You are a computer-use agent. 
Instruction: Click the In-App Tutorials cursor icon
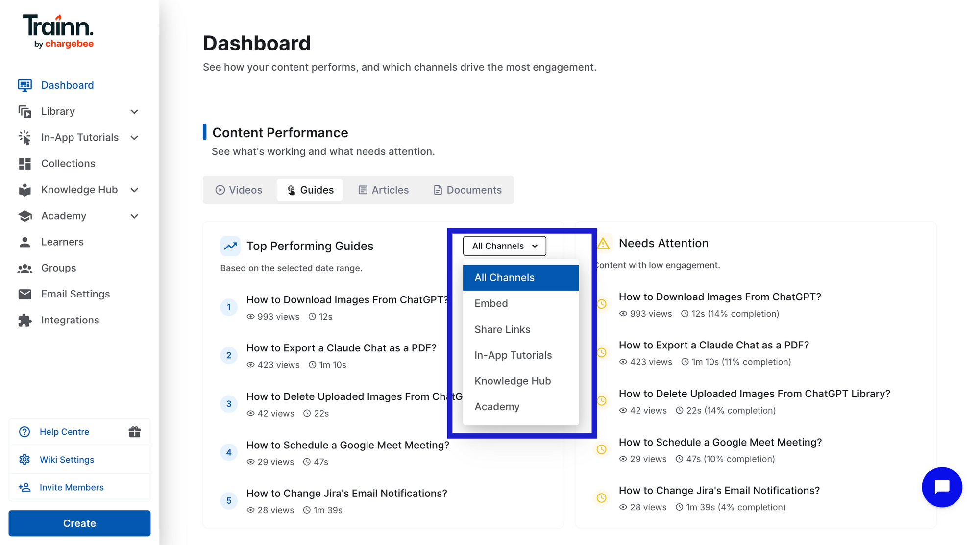pyautogui.click(x=24, y=137)
